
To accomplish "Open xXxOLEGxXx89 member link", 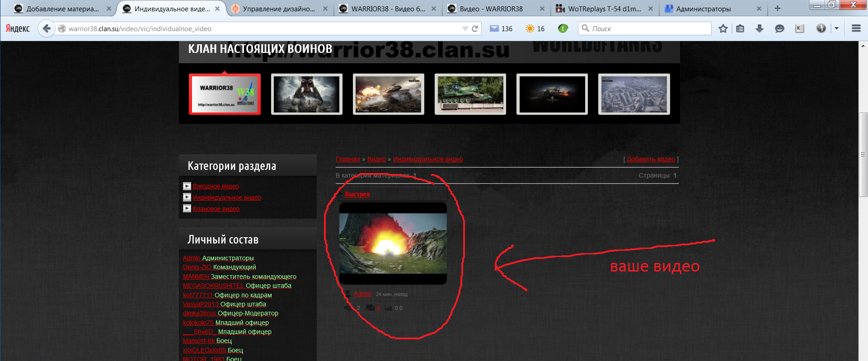I will (204, 350).
